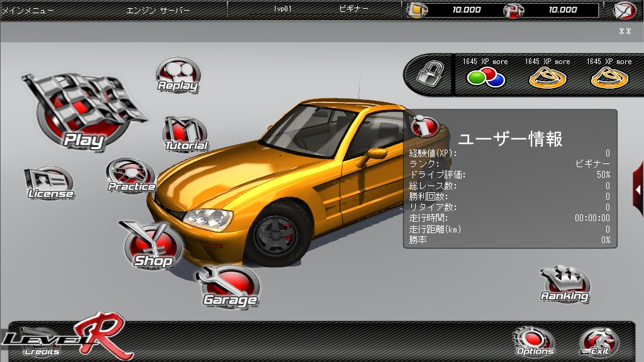The image size is (644, 362).
Task: Select the middle orange track unlock icon
Action: (548, 77)
